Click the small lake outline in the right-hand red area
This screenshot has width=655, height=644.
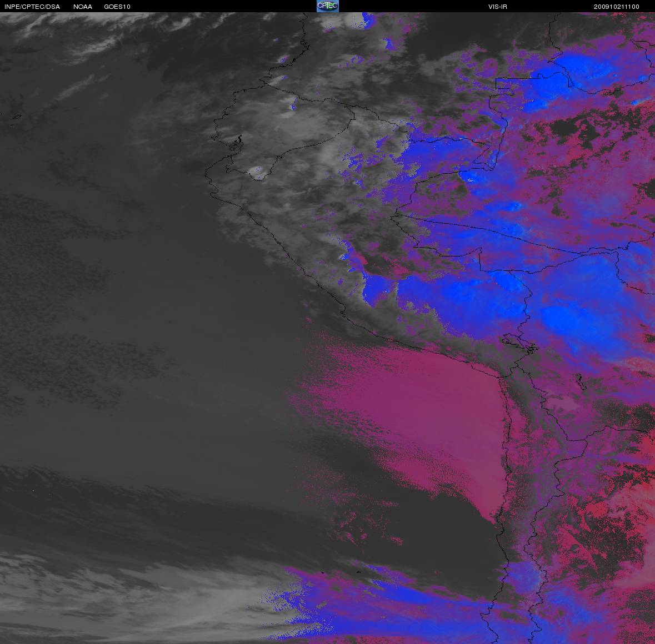click(x=579, y=381)
